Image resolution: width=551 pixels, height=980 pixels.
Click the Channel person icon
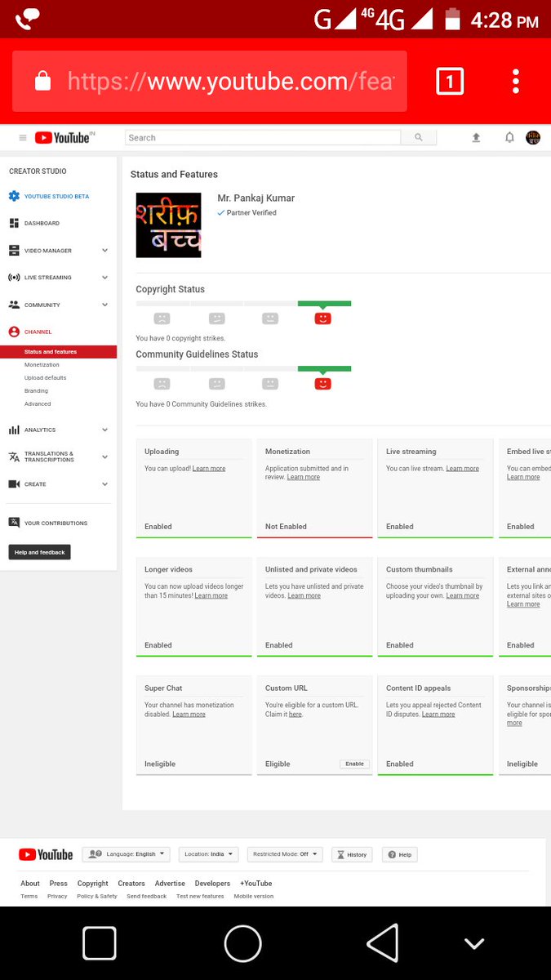pos(14,332)
